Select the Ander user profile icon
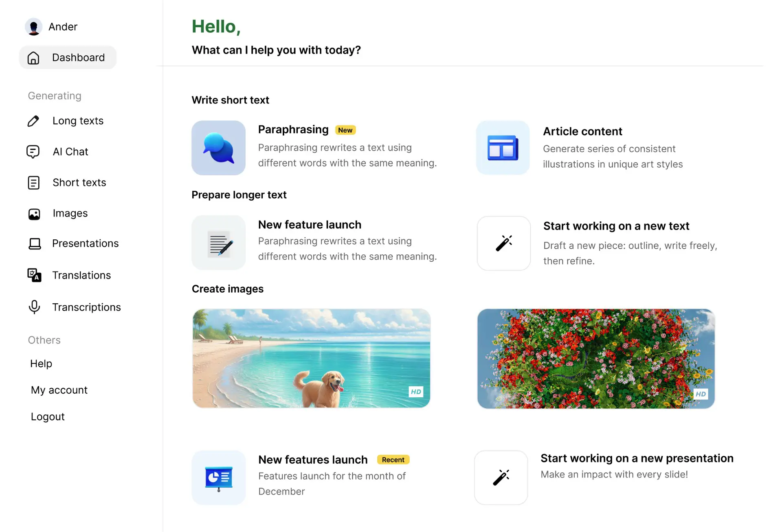Viewport: 782px width, 532px height. point(33,26)
